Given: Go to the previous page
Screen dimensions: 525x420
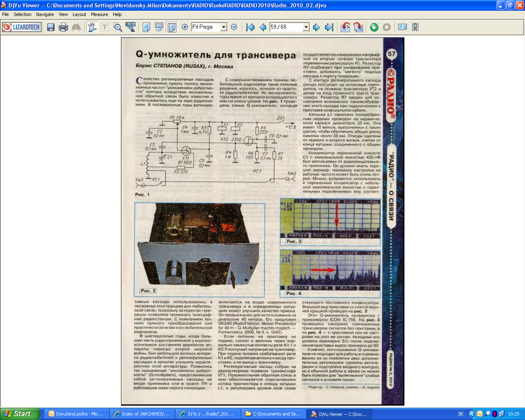Looking at the screenshot, I should pyautogui.click(x=263, y=27).
